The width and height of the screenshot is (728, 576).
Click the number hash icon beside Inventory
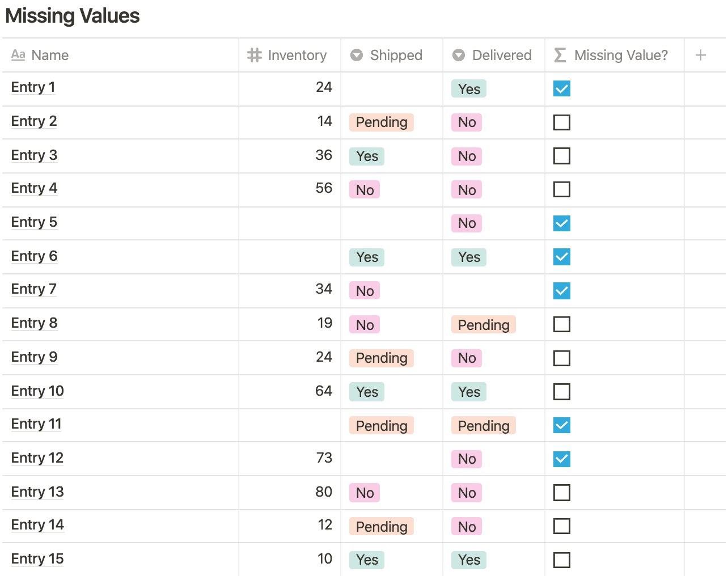point(255,55)
